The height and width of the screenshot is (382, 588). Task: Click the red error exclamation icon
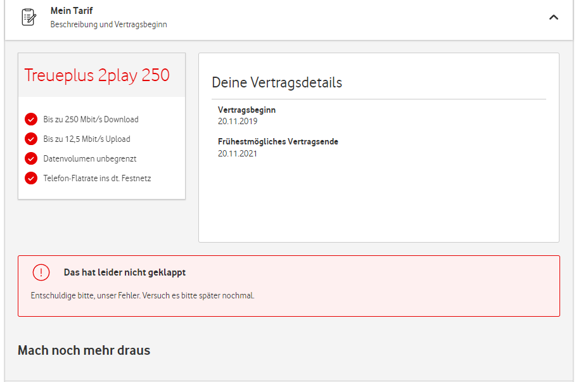click(41, 272)
